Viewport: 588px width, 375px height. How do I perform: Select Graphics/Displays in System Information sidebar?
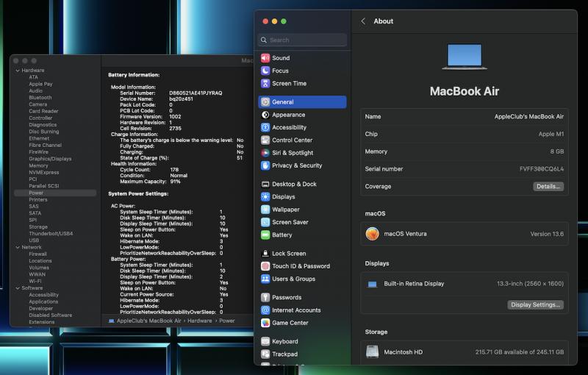coord(50,159)
